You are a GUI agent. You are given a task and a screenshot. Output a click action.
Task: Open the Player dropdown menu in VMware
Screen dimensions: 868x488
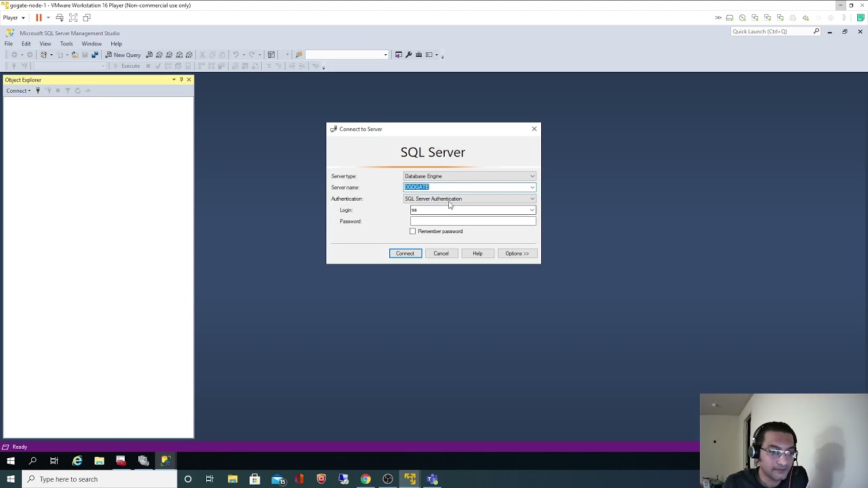(14, 18)
